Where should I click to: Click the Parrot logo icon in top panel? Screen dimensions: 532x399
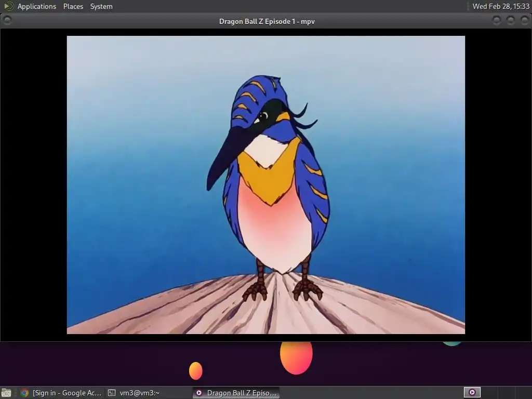pyautogui.click(x=8, y=6)
